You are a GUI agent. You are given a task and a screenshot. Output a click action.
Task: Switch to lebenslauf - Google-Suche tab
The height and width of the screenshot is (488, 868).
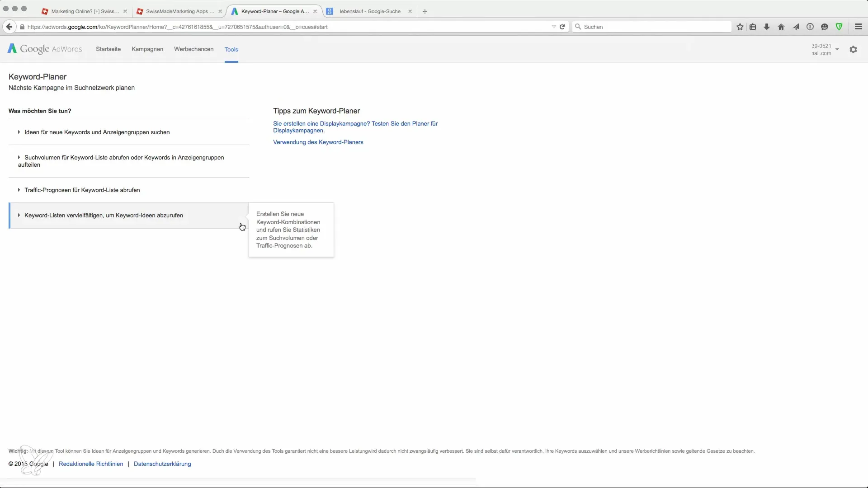click(x=370, y=11)
